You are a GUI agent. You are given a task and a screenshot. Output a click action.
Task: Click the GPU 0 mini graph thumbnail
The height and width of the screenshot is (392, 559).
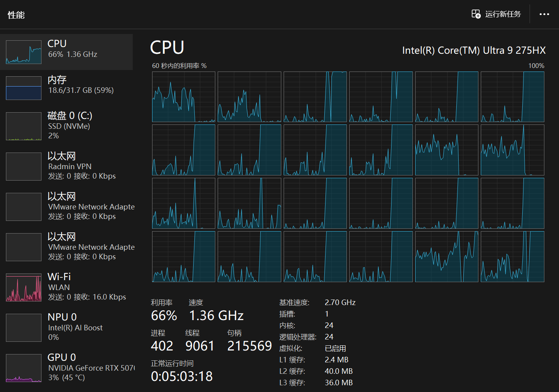click(24, 368)
